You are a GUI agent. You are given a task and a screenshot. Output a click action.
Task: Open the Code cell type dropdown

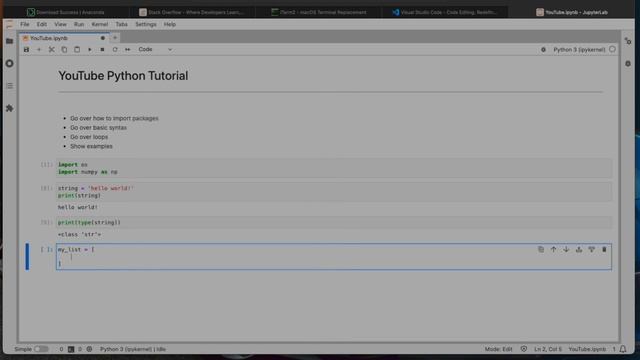[x=155, y=49]
